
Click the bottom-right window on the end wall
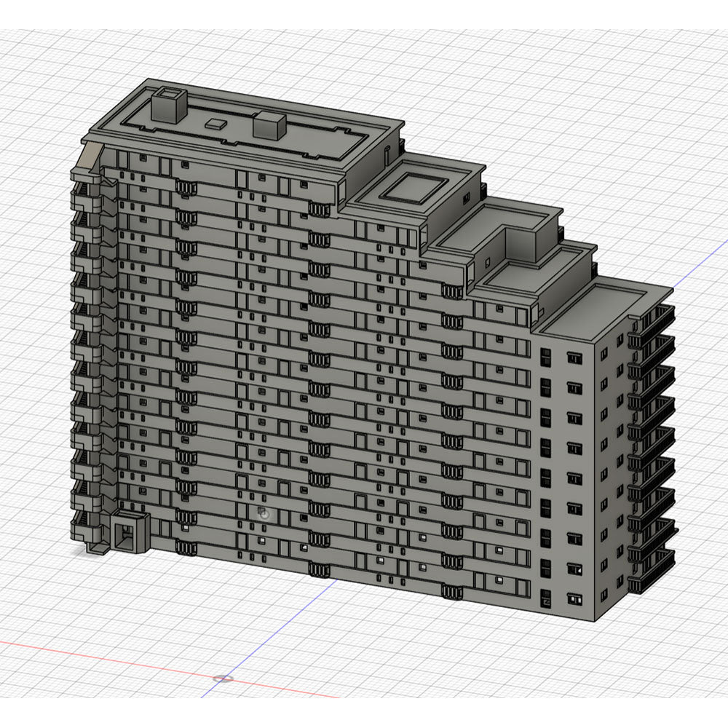click(x=575, y=598)
